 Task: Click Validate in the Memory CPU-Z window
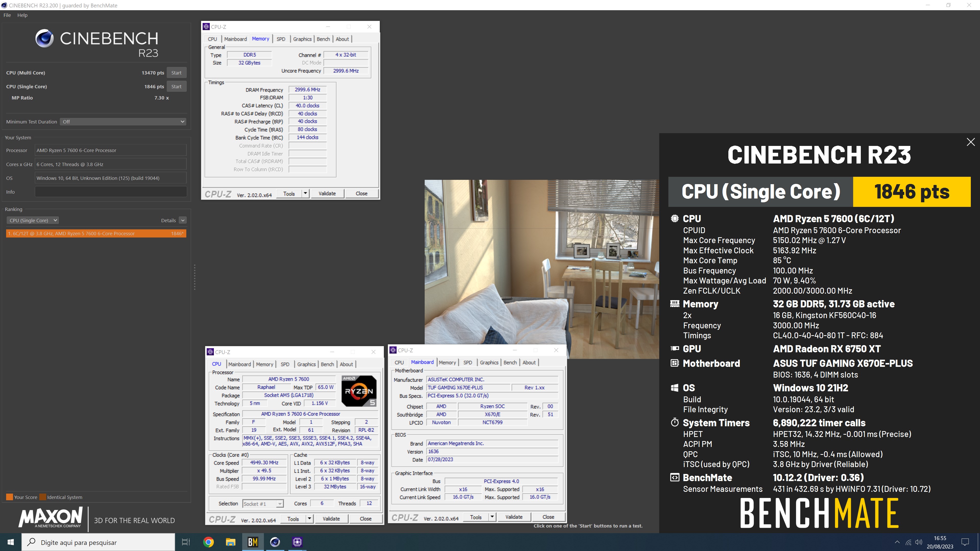point(327,194)
